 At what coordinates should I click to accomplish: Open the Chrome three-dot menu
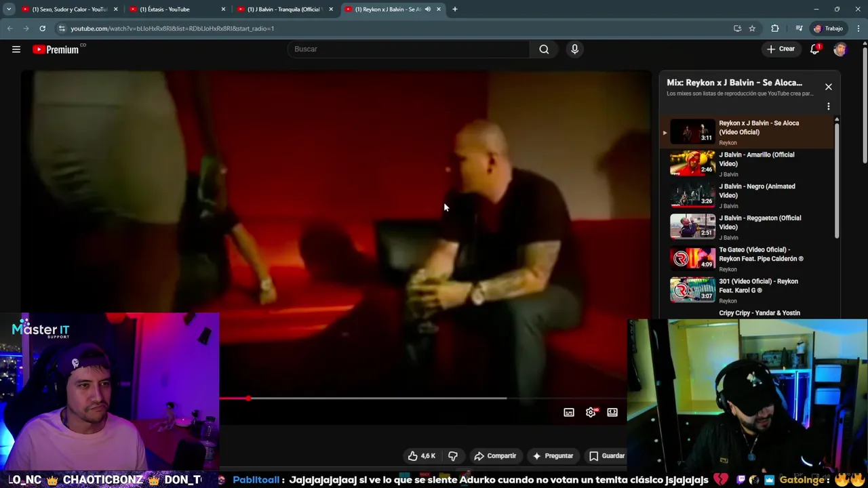pyautogui.click(x=859, y=28)
